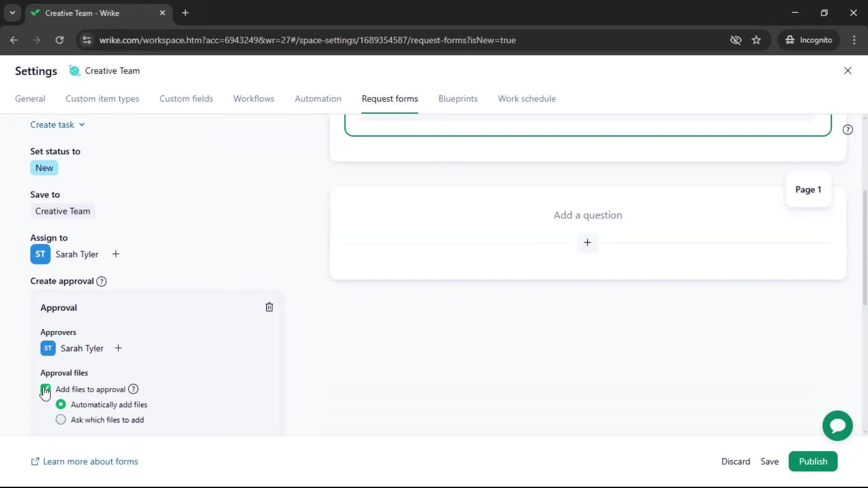Delete the Approval block with trash icon
Viewport: 868px width, 488px height.
(x=269, y=307)
